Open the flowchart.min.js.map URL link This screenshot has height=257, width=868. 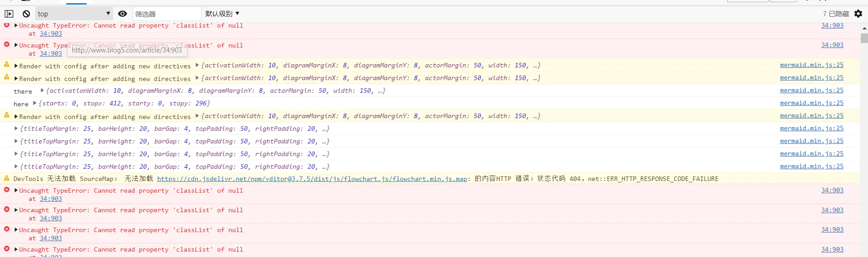(312, 179)
